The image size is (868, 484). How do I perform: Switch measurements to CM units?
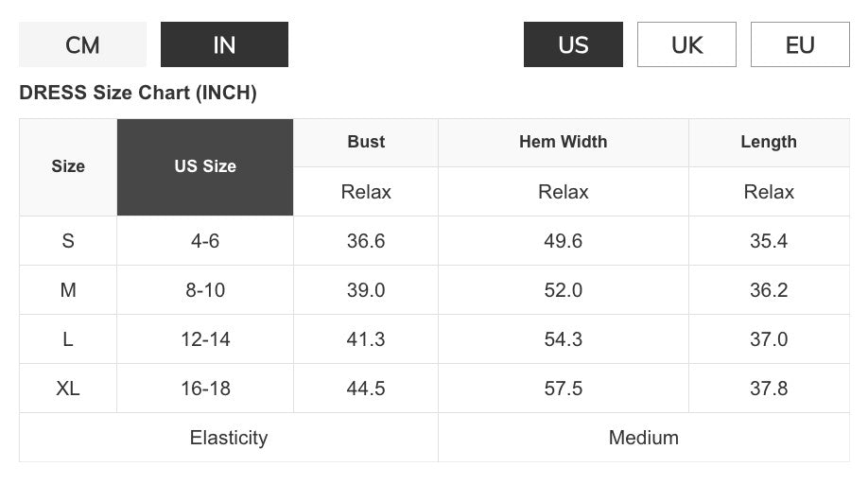click(x=82, y=44)
